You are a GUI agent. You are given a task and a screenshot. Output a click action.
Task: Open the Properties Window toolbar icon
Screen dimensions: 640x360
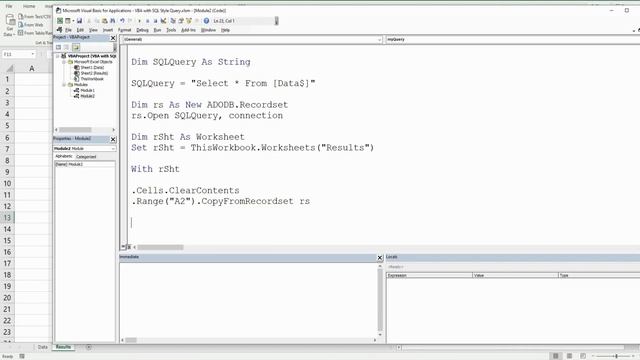181,21
